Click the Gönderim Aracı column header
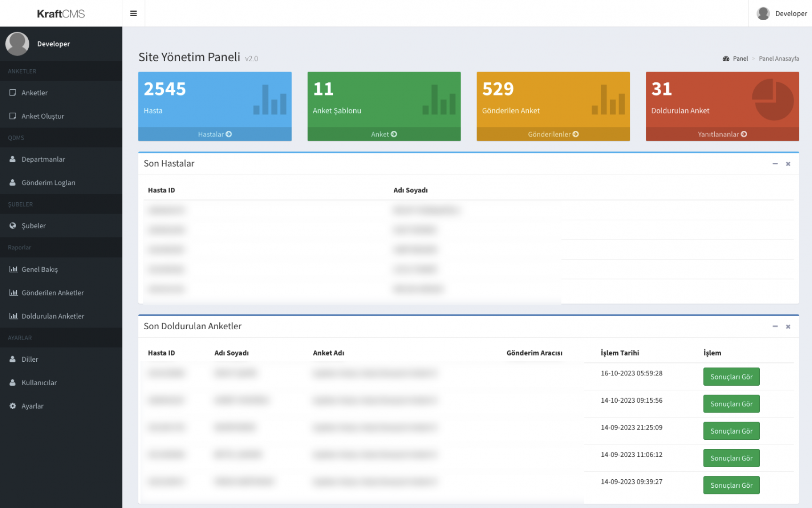This screenshot has height=508, width=812. pos(534,353)
